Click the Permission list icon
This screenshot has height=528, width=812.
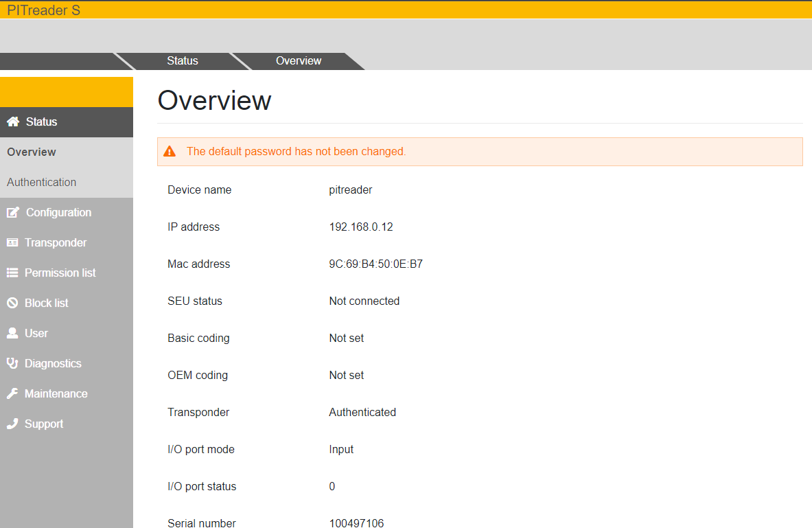(x=12, y=273)
